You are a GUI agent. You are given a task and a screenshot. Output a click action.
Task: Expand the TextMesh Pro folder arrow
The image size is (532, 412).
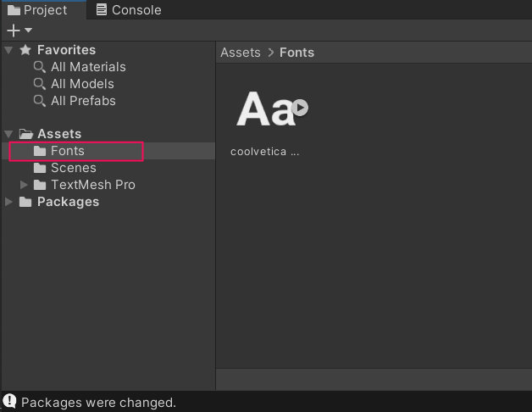[24, 185]
